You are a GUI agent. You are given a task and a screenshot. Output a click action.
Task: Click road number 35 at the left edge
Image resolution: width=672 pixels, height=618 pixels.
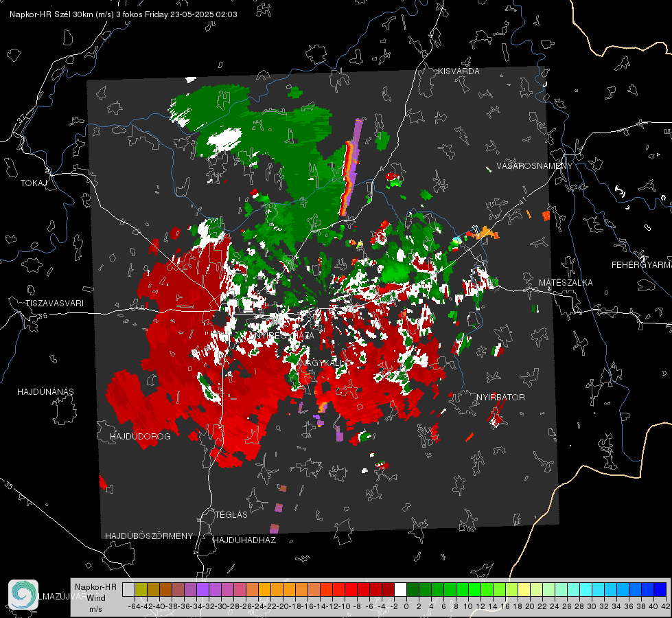pos(8,485)
